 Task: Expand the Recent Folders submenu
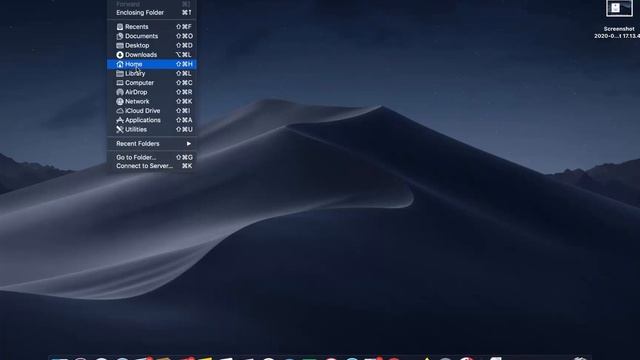click(152, 144)
